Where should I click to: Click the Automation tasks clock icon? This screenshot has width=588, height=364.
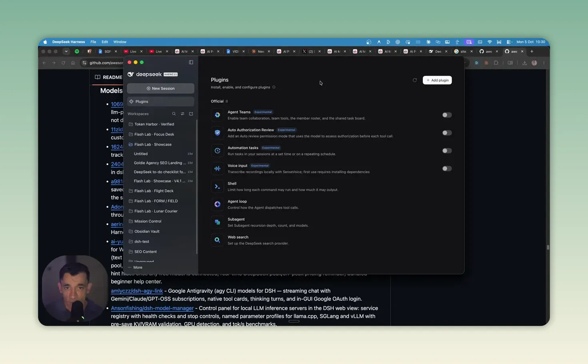217,151
